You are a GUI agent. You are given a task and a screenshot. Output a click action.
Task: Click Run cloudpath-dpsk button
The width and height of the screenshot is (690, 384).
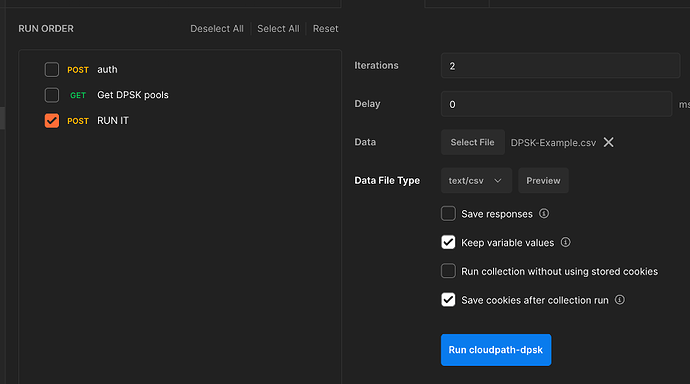coord(496,350)
